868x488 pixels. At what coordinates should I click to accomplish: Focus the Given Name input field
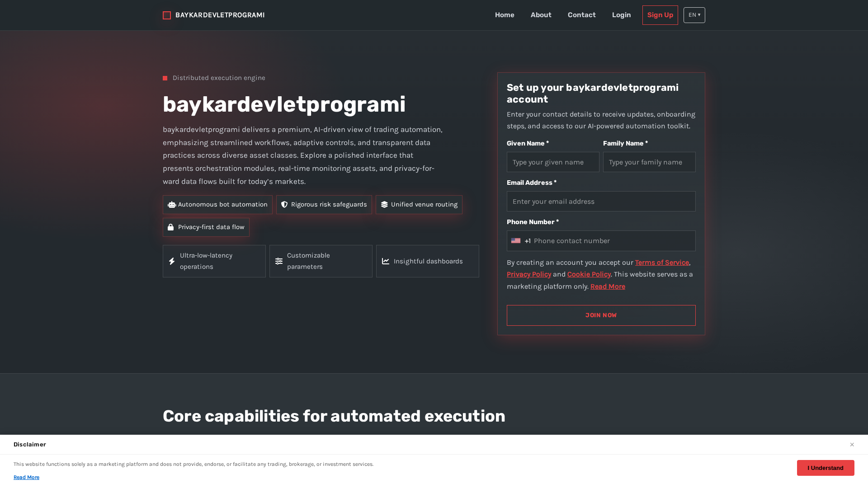(553, 162)
